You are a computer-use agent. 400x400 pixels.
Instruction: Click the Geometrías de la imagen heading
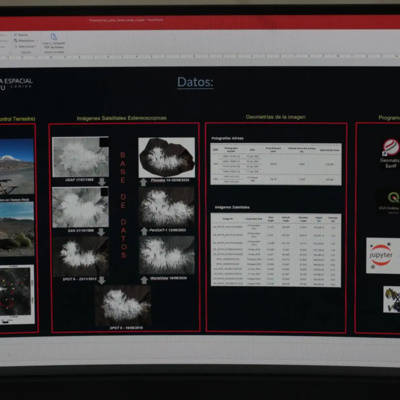pyautogui.click(x=276, y=117)
